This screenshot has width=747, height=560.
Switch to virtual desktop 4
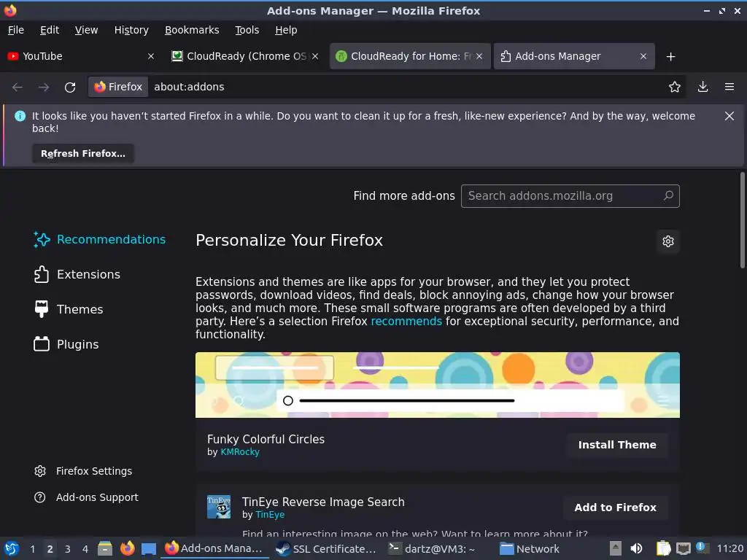[x=85, y=549]
